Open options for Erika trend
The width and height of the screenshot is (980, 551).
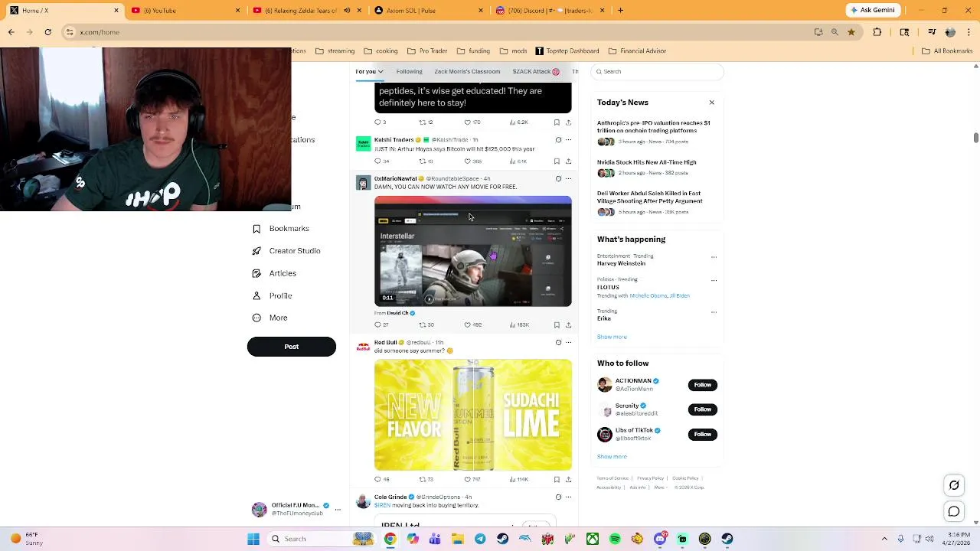714,312
